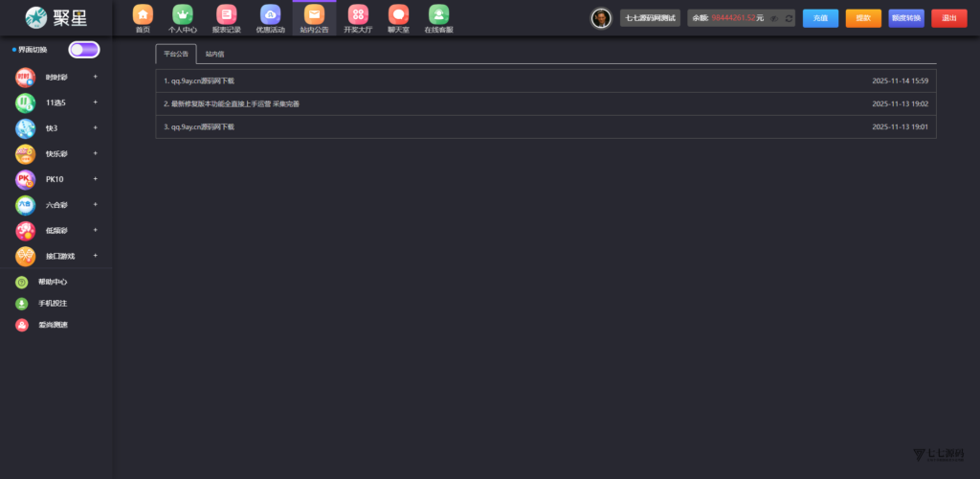Open 报表记录 report icon
This screenshot has height=479, width=980.
point(226,14)
